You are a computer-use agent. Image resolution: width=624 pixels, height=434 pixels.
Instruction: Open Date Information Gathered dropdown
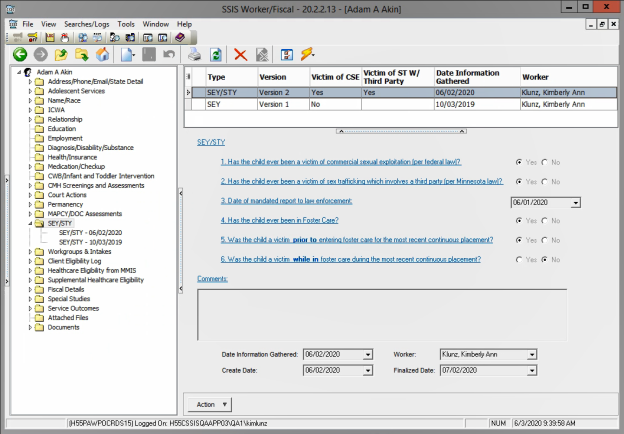(x=368, y=354)
